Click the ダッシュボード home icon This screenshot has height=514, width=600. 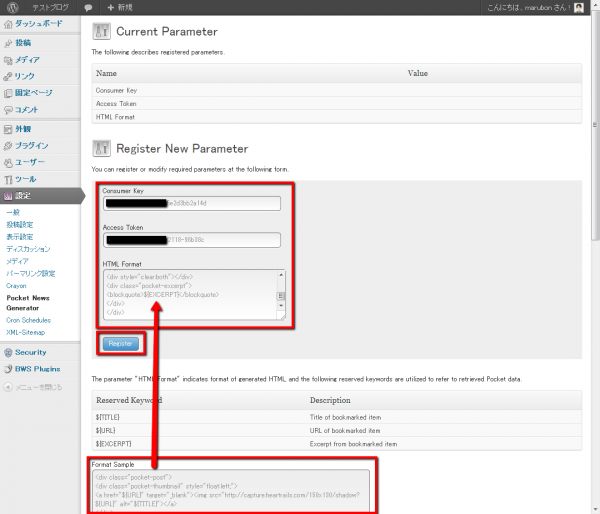pos(8,24)
